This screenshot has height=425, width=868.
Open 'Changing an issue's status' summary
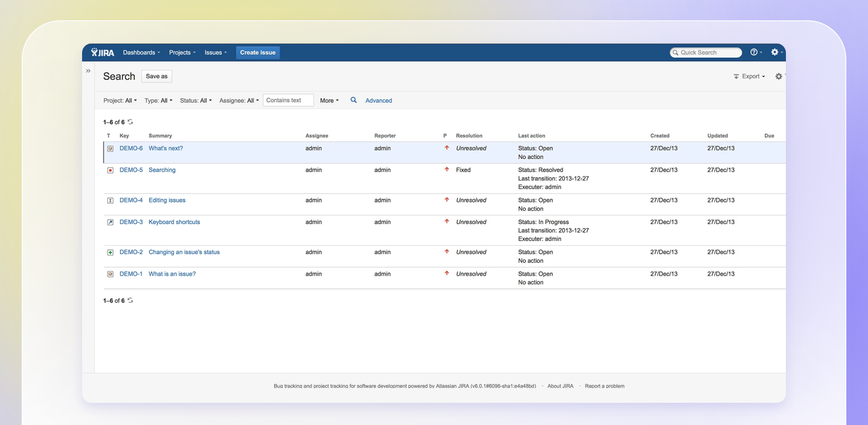pos(184,252)
